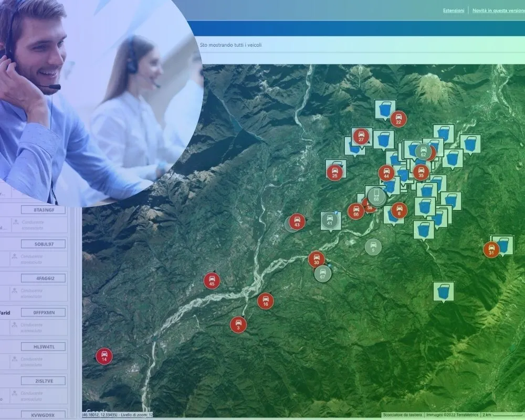Open red vehicle marker number 3
Viewport: 525px width, 420px height.
point(238,324)
